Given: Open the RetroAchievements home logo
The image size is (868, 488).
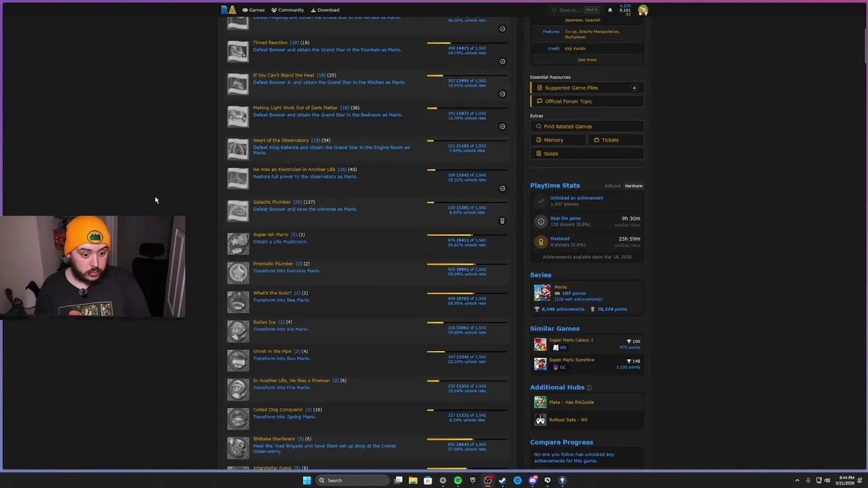Looking at the screenshot, I should click(x=228, y=9).
